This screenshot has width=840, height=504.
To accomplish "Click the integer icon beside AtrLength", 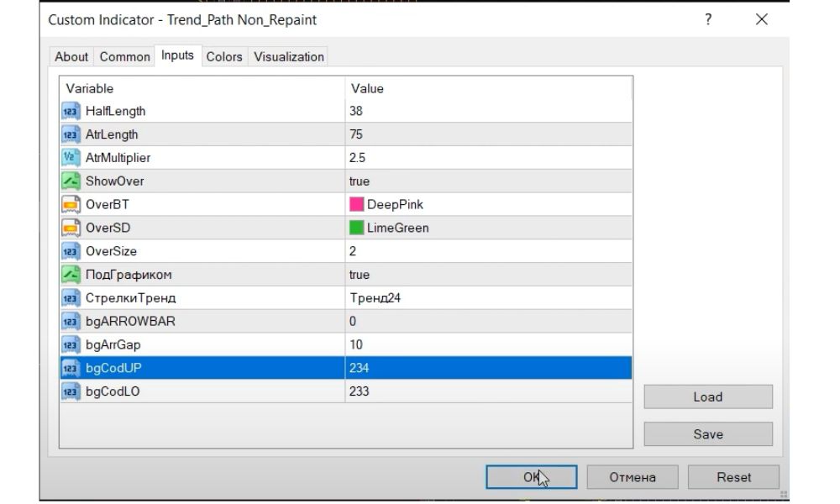I will (71, 134).
